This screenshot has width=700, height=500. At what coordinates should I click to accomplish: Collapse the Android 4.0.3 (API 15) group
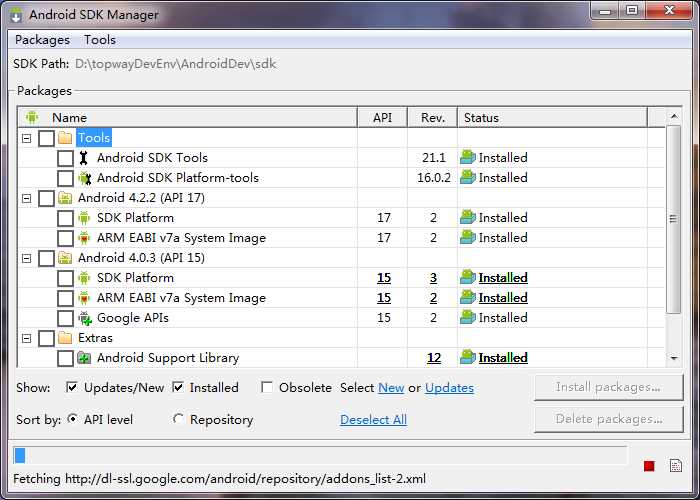pyautogui.click(x=27, y=258)
